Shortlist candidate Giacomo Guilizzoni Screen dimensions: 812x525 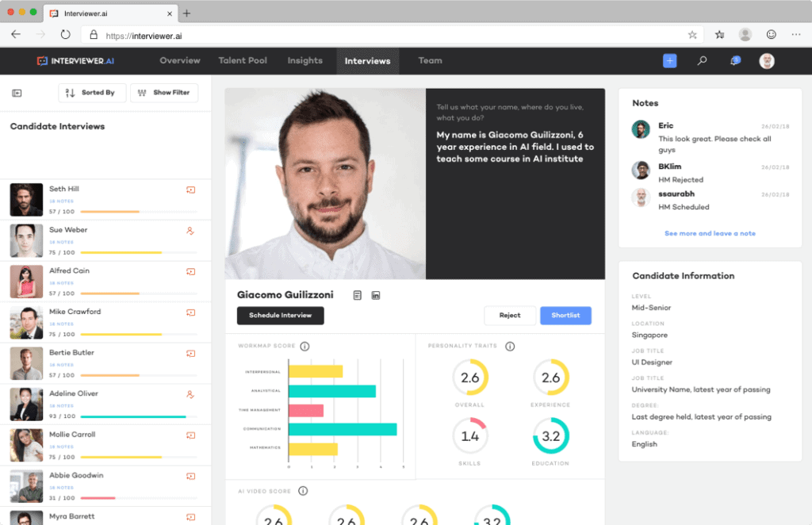[565, 315]
